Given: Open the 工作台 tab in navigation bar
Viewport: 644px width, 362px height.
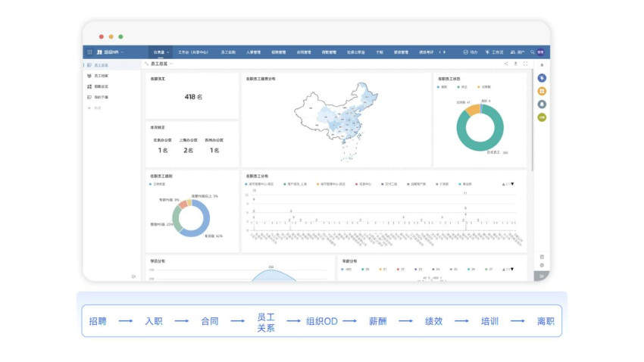Looking at the screenshot, I should click(x=193, y=52).
